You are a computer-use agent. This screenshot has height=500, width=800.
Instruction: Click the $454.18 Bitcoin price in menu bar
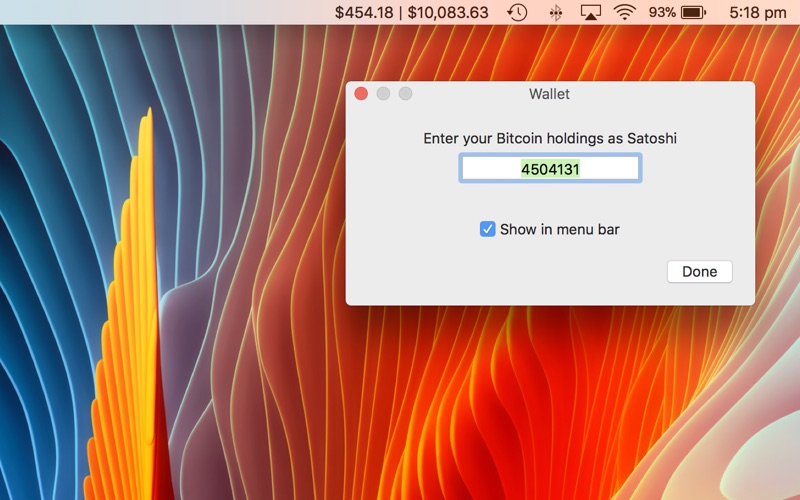364,12
